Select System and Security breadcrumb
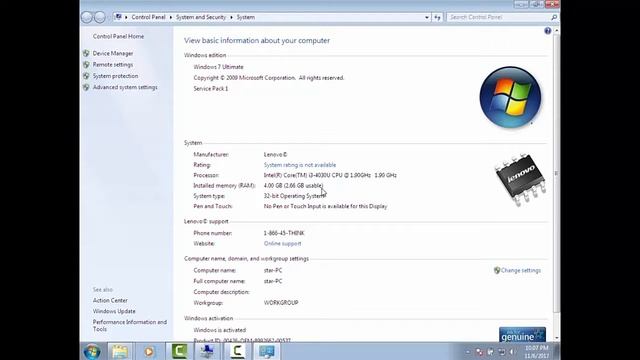 point(201,17)
